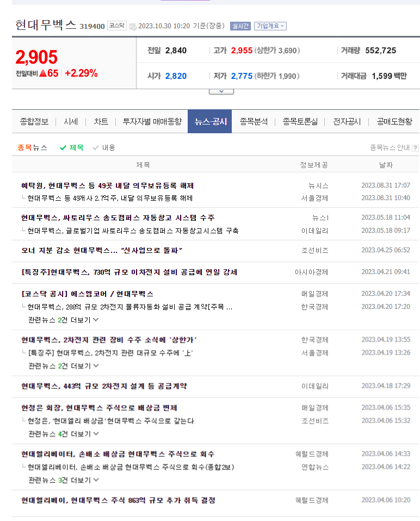
Task: Expand 관련뉴스 3건 더보기
Action: pyautogui.click(x=63, y=480)
